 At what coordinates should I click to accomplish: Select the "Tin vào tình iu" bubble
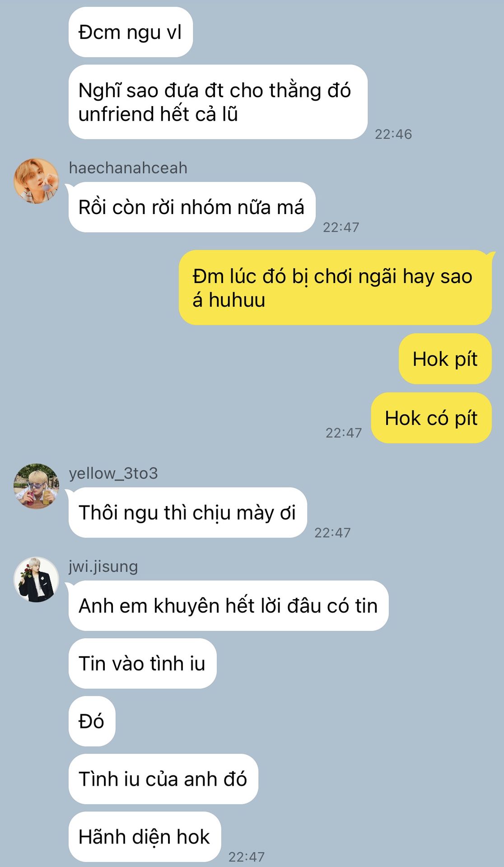pyautogui.click(x=143, y=663)
